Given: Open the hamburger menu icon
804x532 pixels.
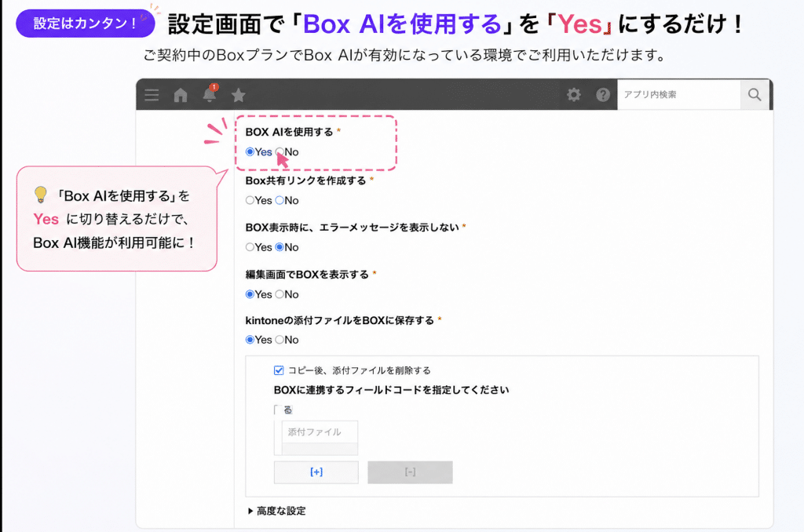Looking at the screenshot, I should tap(152, 95).
